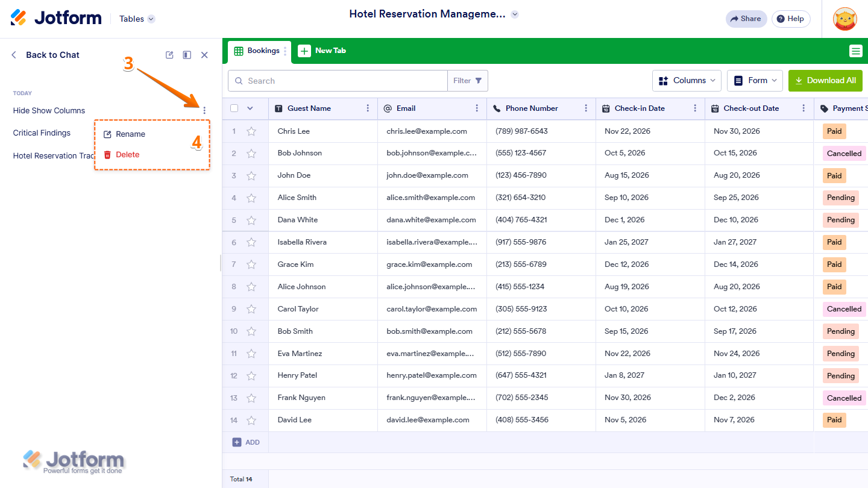Choose Rename from the context menu
Viewport: 868px width, 488px height.
124,134
